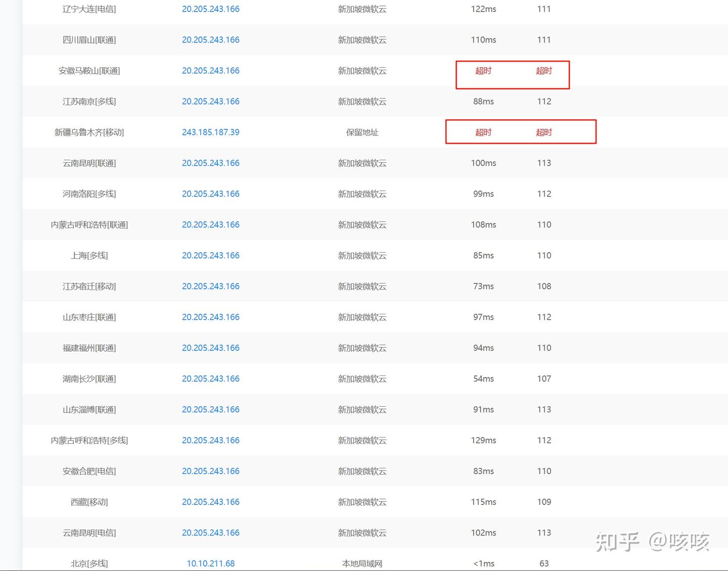Click the 本地局域网 location cell
This screenshot has width=728, height=571.
362,564
